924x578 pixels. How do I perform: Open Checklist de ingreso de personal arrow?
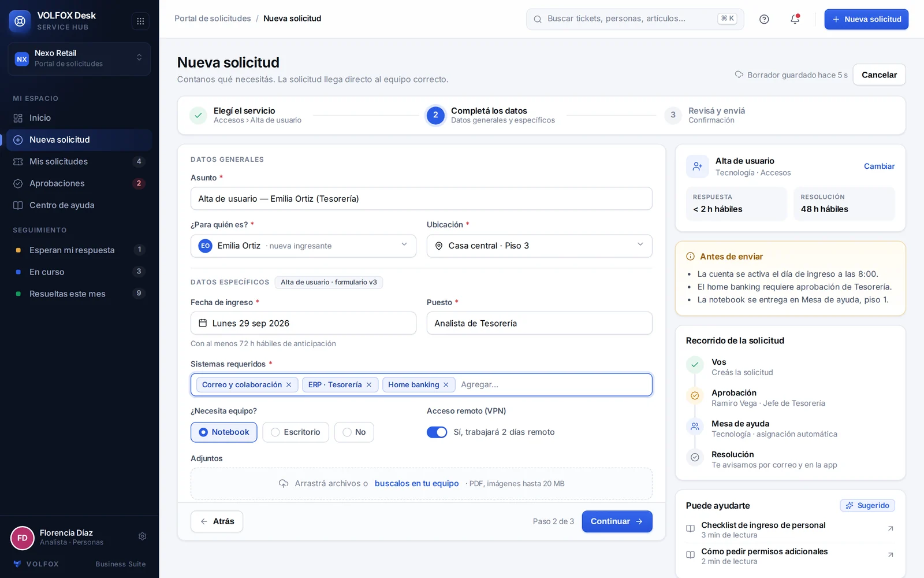pos(890,528)
